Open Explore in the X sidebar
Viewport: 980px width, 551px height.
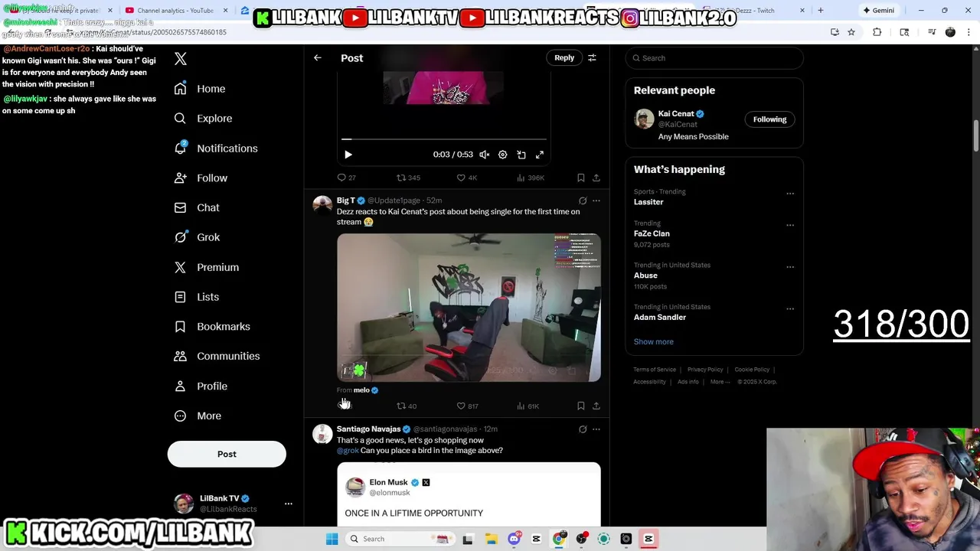tap(203, 119)
